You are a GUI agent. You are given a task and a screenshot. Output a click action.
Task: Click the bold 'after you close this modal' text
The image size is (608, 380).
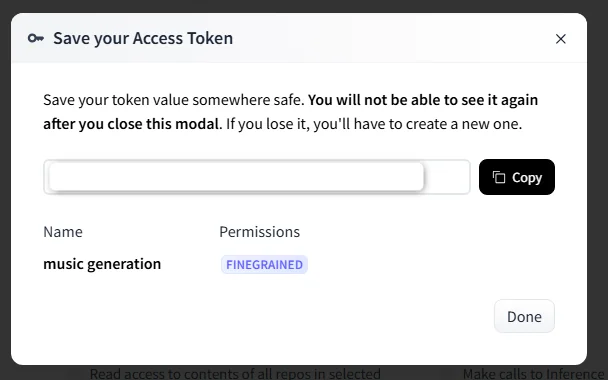point(131,124)
